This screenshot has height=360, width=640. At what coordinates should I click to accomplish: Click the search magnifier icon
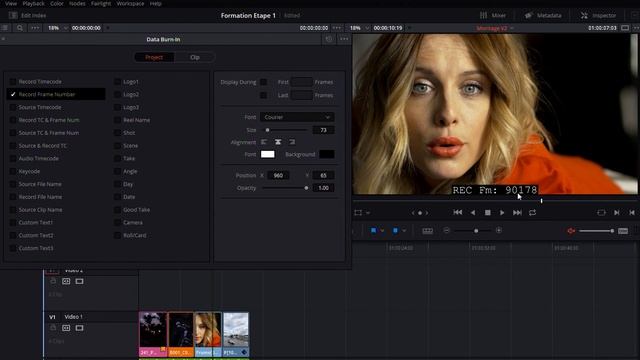pyautogui.click(x=20, y=28)
